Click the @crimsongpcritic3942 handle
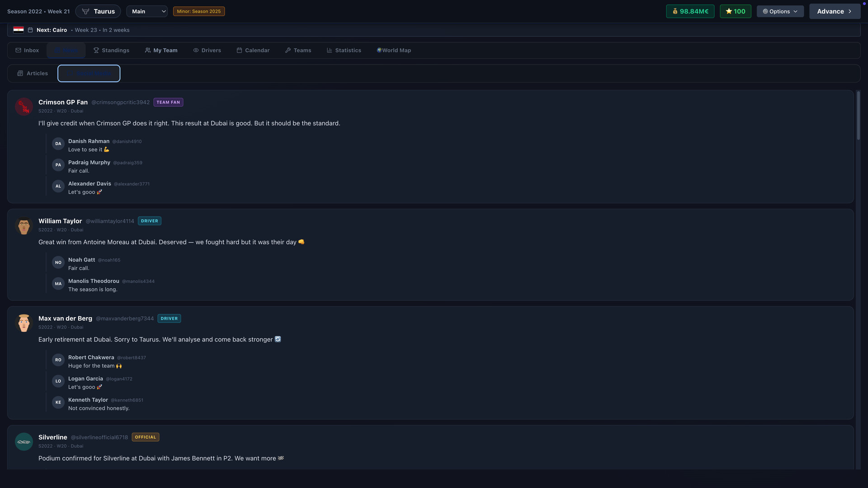868x488 pixels. (120, 103)
